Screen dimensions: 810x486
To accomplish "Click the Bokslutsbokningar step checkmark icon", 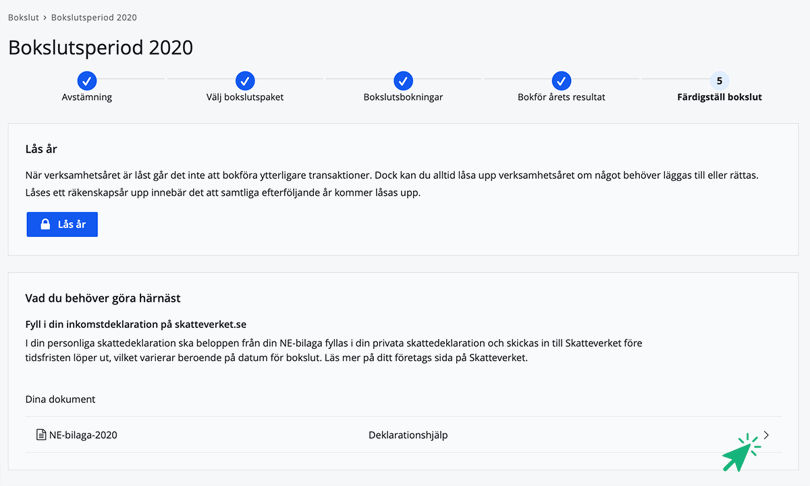I will (x=403, y=80).
